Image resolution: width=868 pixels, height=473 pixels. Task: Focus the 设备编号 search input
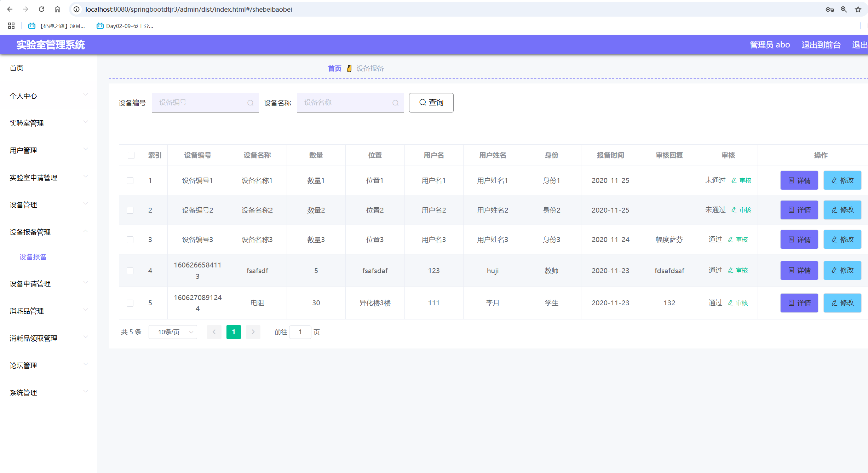205,103
